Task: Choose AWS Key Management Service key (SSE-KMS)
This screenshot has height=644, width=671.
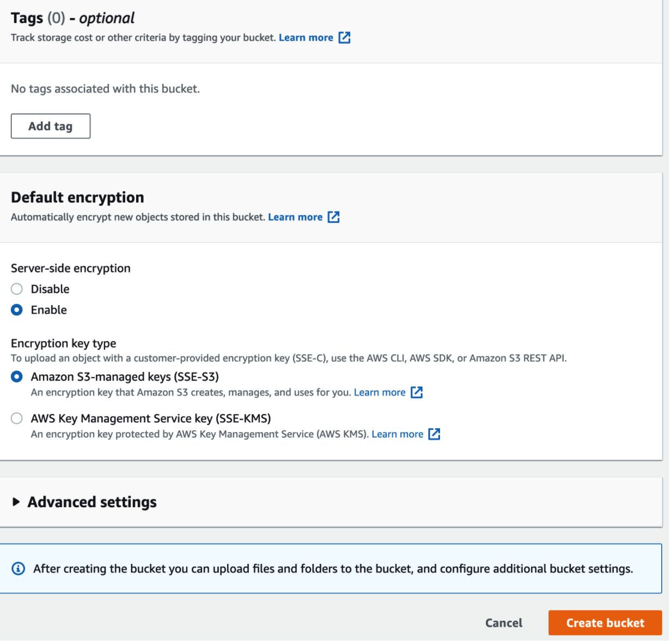Action: pyautogui.click(x=17, y=418)
